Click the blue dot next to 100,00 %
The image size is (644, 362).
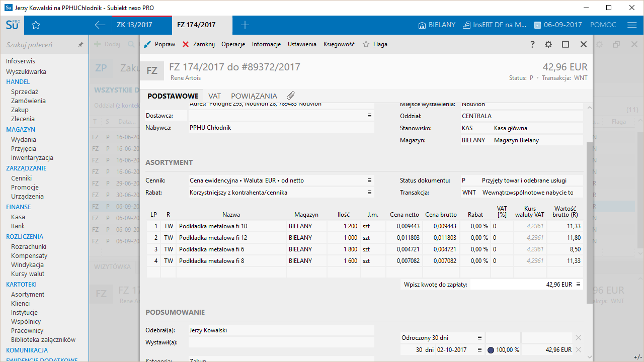pos(491,350)
